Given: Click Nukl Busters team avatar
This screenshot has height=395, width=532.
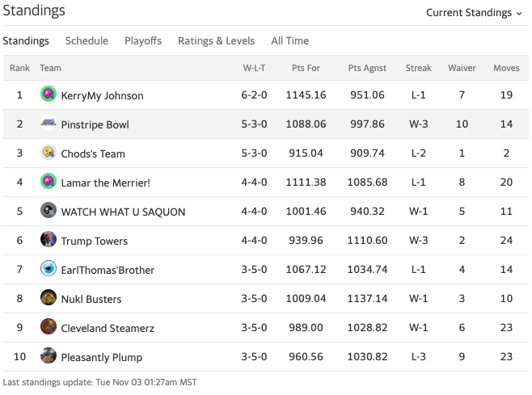Looking at the screenshot, I should pos(49,298).
